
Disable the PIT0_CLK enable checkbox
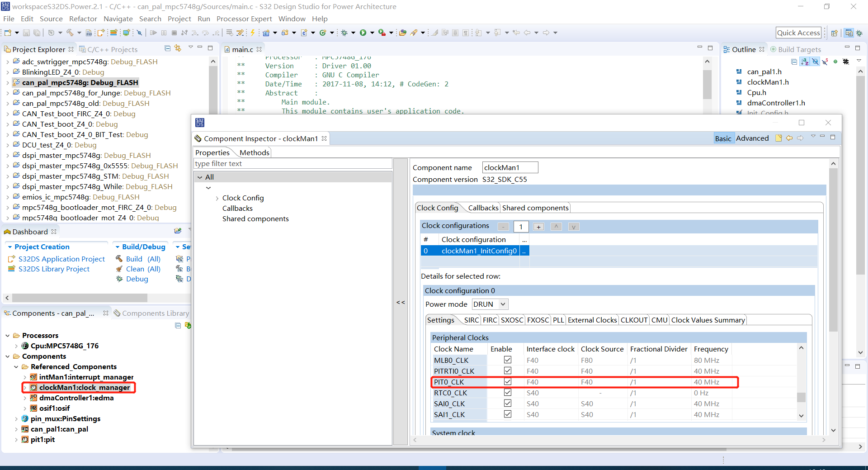click(507, 382)
